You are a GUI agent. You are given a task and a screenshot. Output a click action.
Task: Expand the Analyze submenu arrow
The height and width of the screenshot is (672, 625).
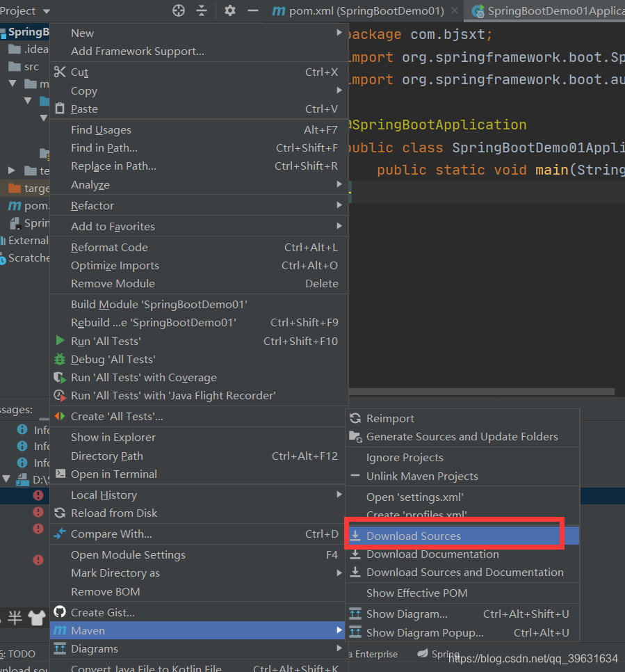tap(339, 184)
